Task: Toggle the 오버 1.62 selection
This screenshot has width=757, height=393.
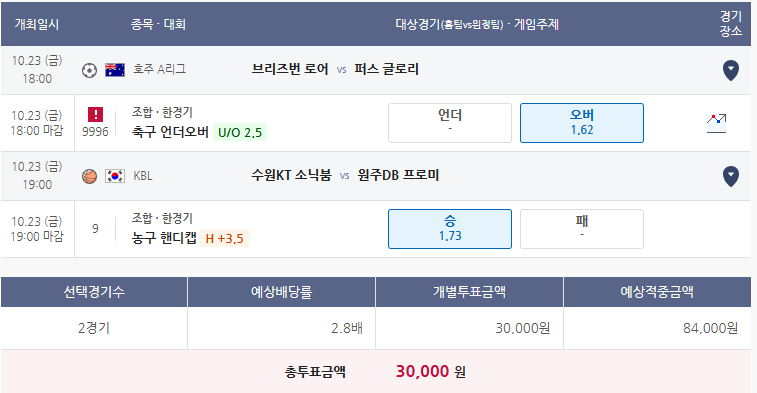Action: (582, 123)
